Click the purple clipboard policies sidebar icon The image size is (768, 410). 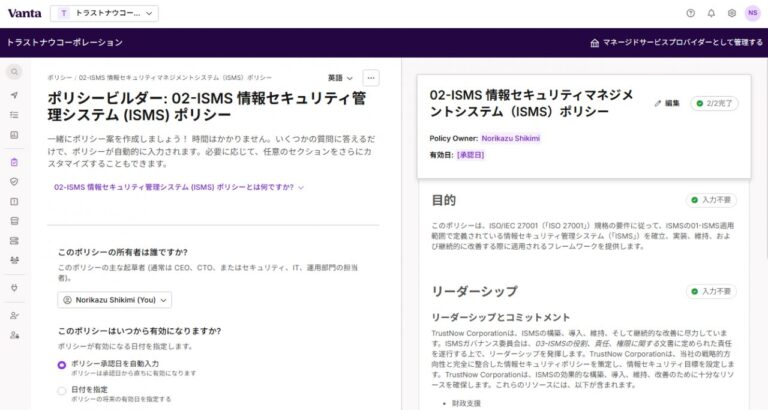(x=14, y=162)
